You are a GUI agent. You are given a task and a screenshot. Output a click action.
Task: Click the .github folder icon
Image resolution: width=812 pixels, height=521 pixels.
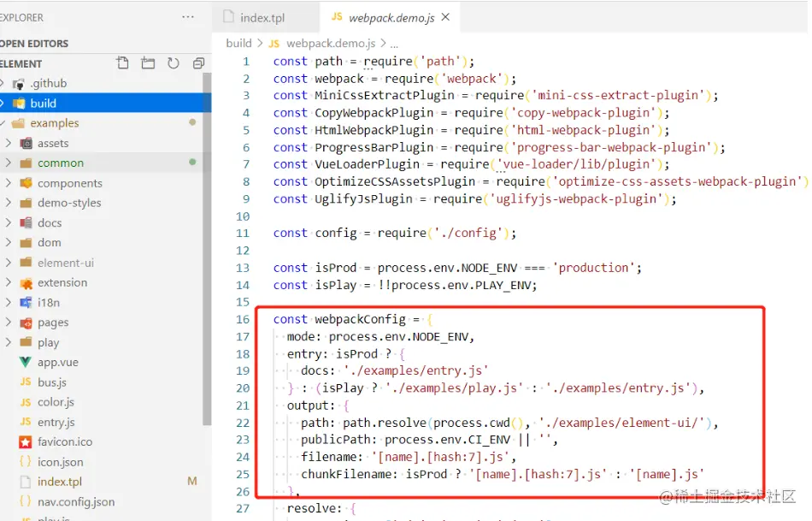click(19, 84)
